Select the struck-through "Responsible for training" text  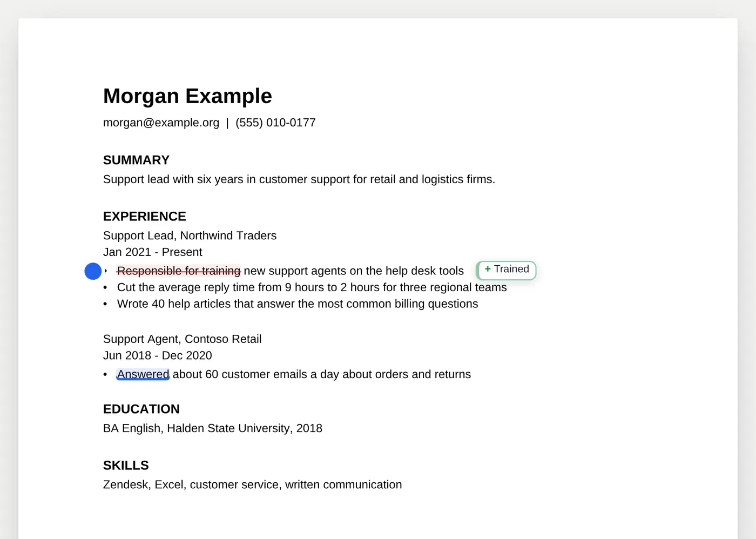point(179,271)
